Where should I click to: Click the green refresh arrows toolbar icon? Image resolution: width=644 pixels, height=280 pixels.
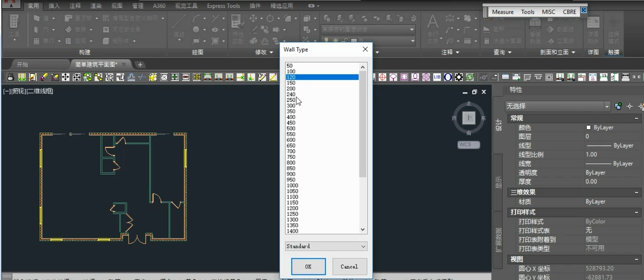point(470,77)
